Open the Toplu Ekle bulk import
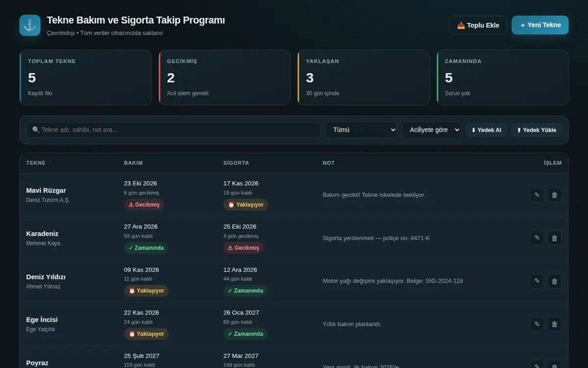Screen dimensions: 588x368 pyautogui.click(x=478, y=26)
